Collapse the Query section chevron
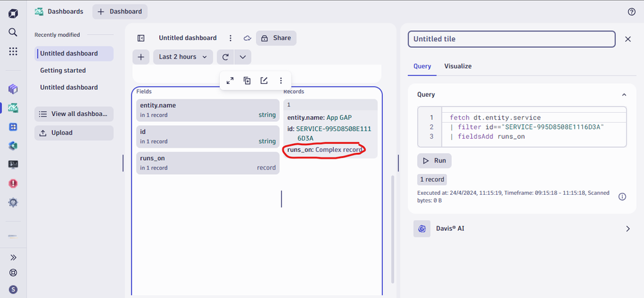Image resolution: width=644 pixels, height=298 pixels. (623, 95)
